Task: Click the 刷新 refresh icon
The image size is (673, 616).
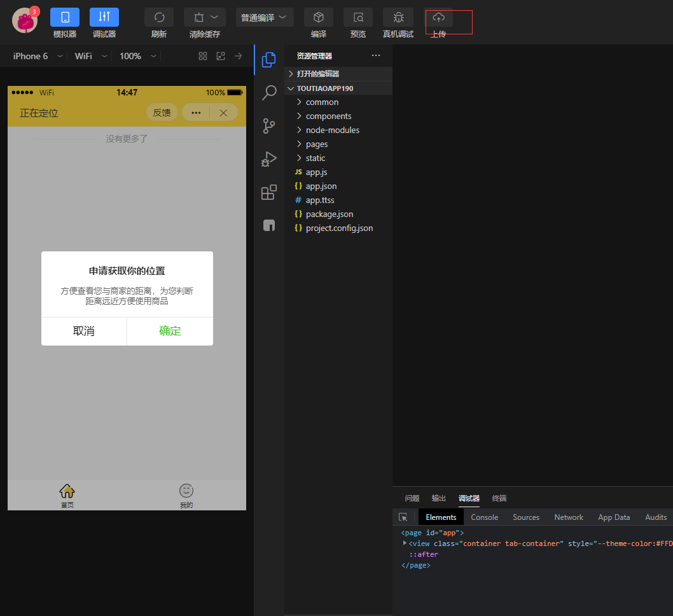Action: [x=159, y=17]
